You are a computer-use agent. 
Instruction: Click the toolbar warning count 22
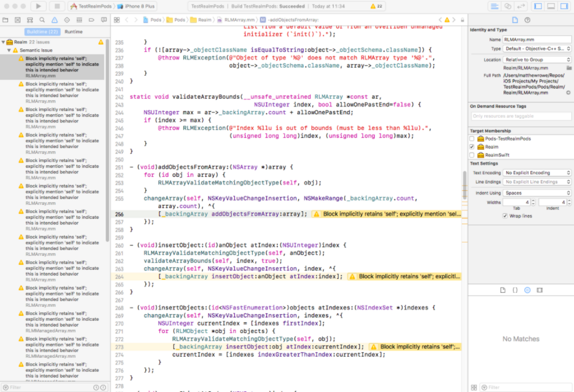point(376,6)
